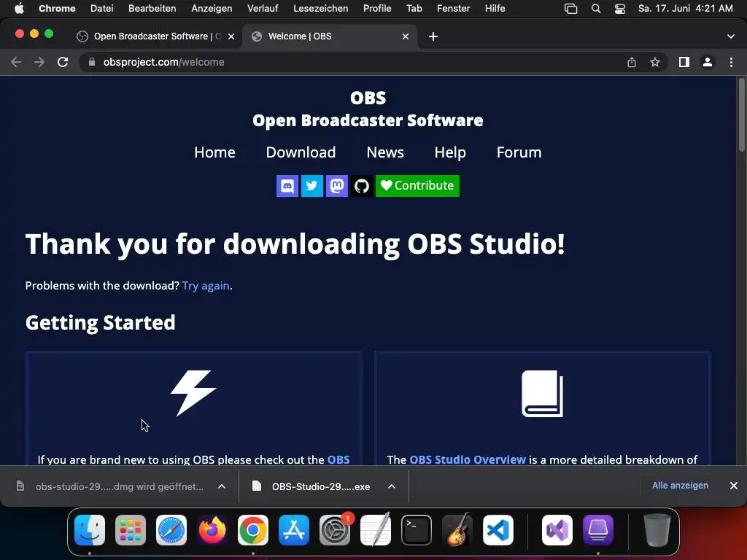Open the News page link
This screenshot has width=747, height=560.
pos(385,152)
